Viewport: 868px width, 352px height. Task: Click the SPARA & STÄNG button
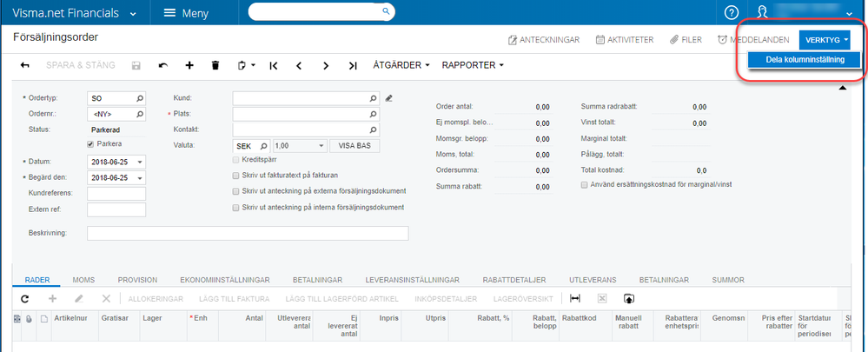click(80, 65)
